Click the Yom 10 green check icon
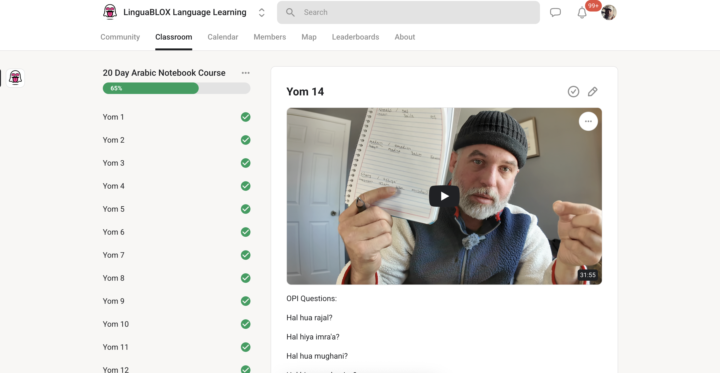The height and width of the screenshot is (373, 720). coord(246,324)
